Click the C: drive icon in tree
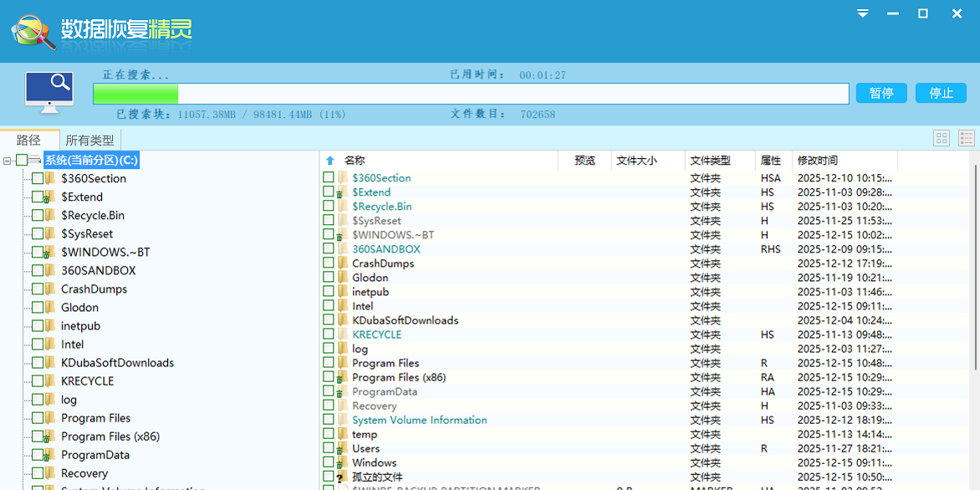This screenshot has width=980, height=490. pos(35,160)
